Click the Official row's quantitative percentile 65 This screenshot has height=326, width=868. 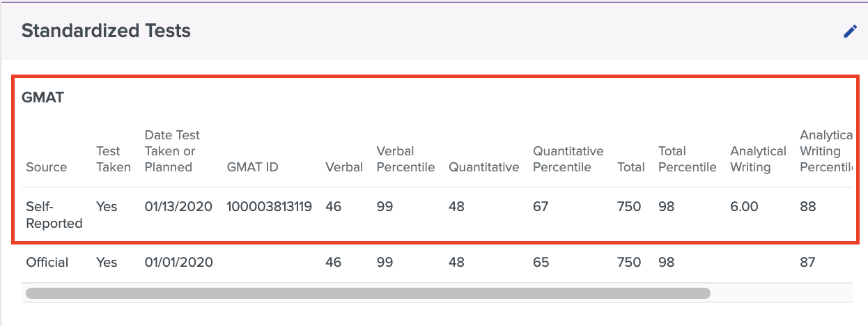[x=541, y=263]
